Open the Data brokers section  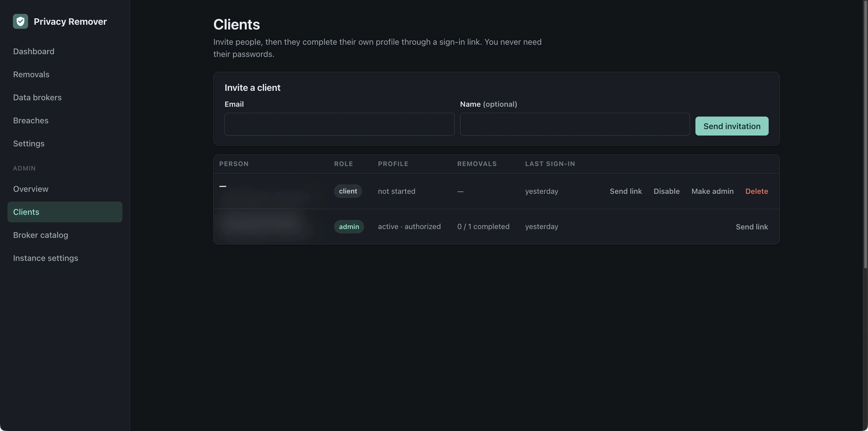click(x=37, y=98)
